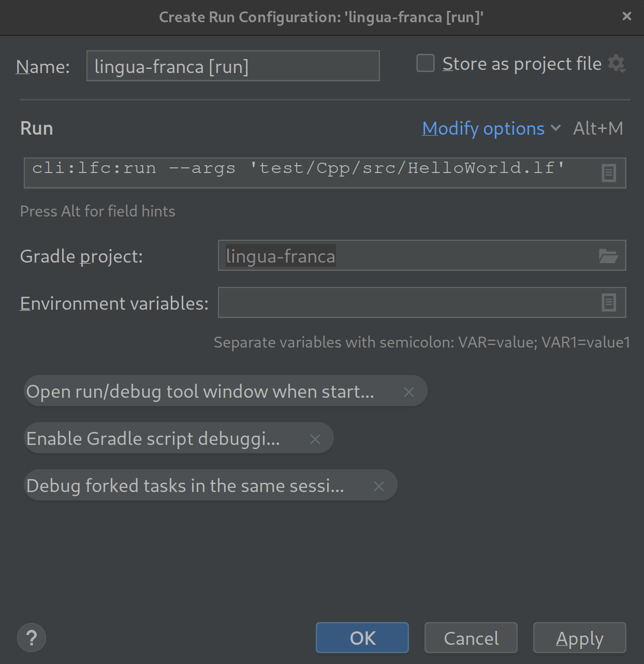This screenshot has width=644, height=664.
Task: Click the Apply button
Action: [579, 638]
